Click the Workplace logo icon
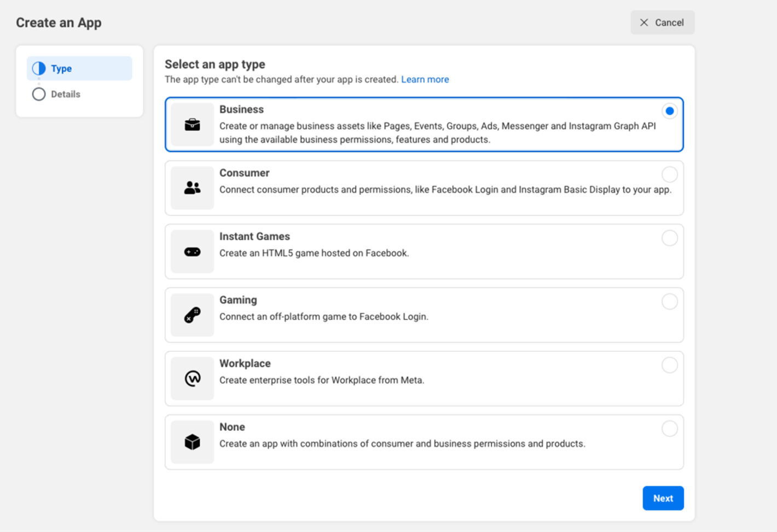The height and width of the screenshot is (532, 777). pos(192,378)
